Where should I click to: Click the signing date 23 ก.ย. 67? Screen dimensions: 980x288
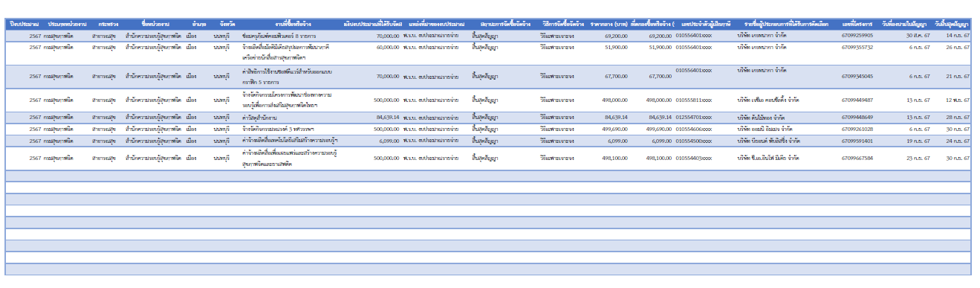click(918, 159)
